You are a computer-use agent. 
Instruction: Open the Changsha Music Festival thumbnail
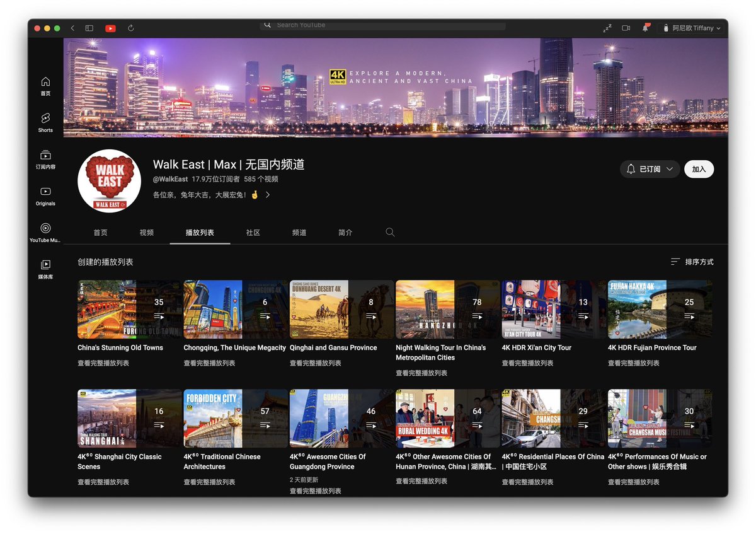660,418
